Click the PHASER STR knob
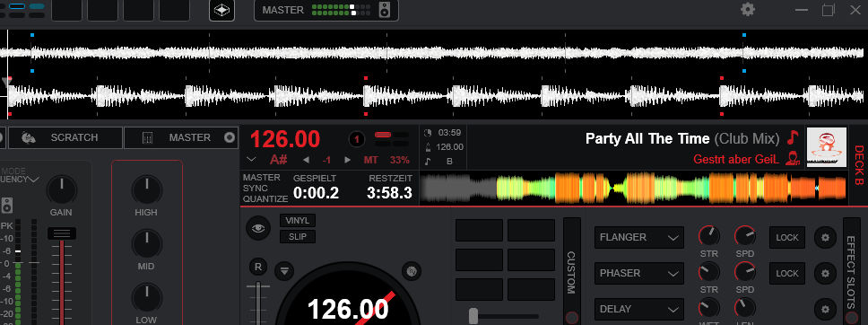 (x=709, y=272)
